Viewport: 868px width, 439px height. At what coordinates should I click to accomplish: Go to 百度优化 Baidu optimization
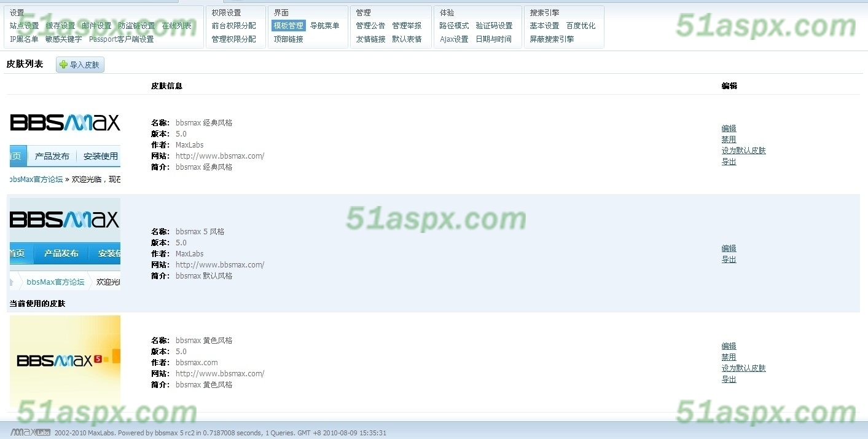pyautogui.click(x=581, y=26)
